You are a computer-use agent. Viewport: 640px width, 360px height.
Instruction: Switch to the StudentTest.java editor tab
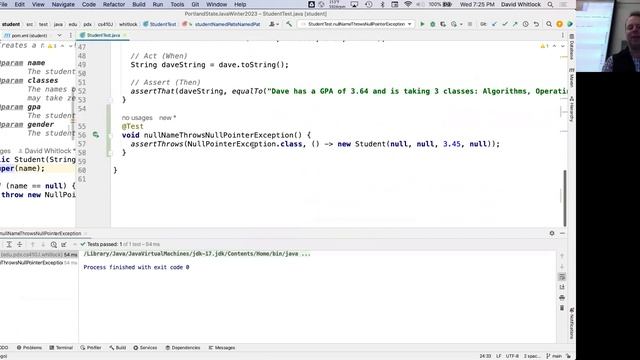click(103, 36)
